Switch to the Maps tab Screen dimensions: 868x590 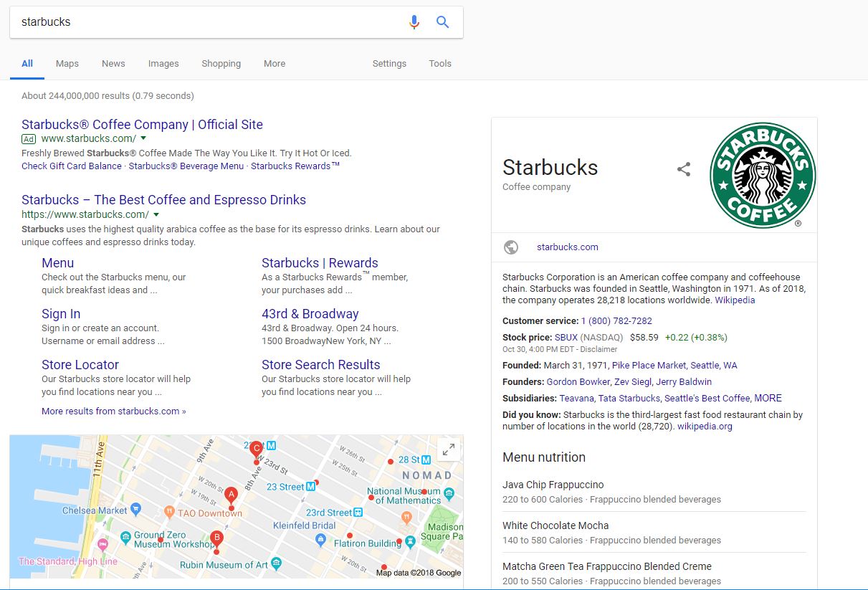tap(67, 64)
